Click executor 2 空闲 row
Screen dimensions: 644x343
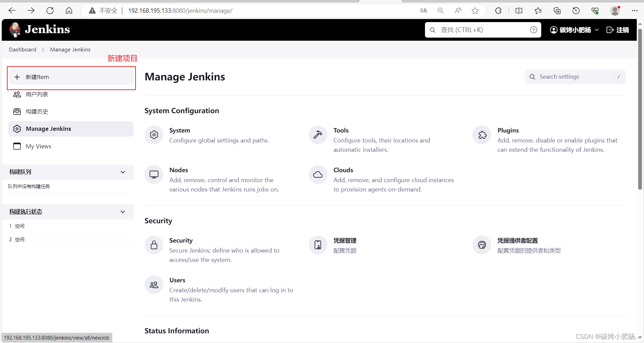[68, 239]
